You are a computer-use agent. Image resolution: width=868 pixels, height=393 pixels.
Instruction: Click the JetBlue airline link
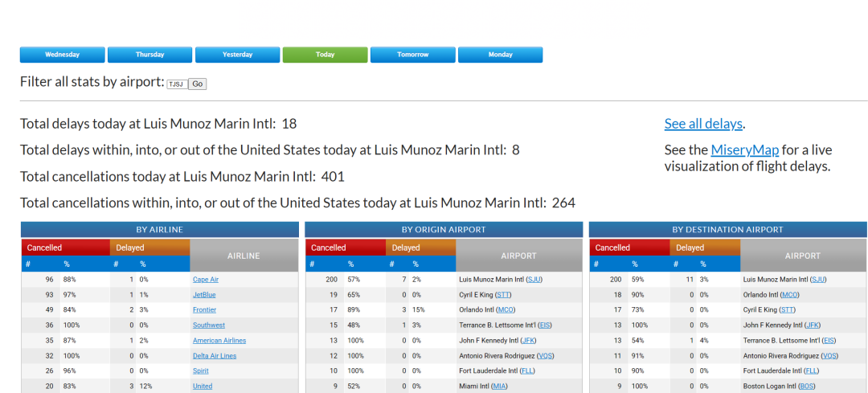pyautogui.click(x=204, y=295)
